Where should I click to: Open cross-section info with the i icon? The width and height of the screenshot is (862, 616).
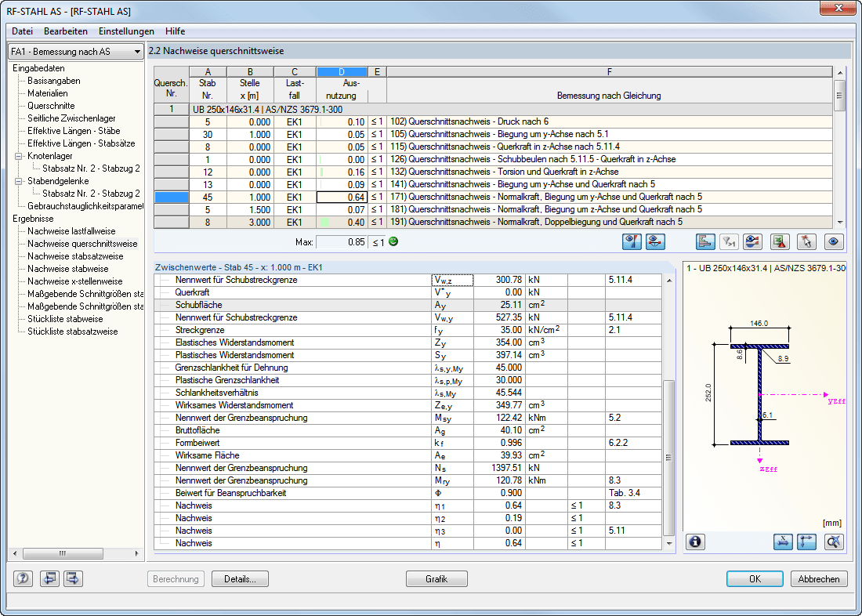(696, 542)
